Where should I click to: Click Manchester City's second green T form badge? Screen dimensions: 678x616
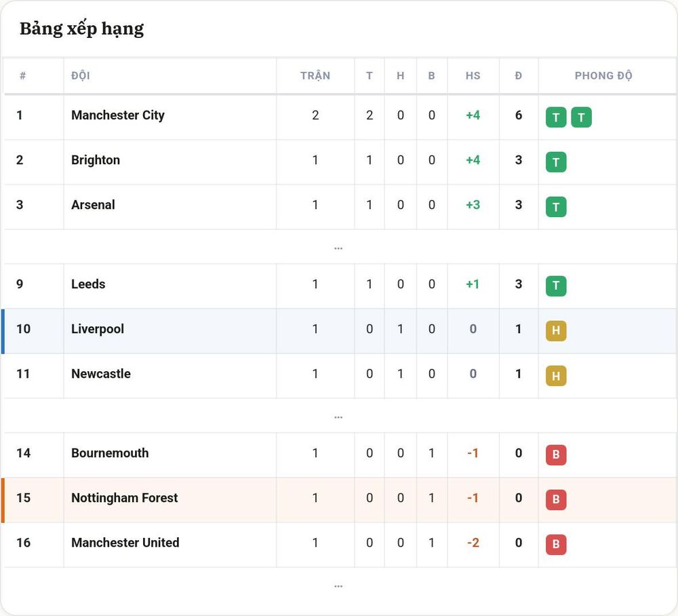[x=581, y=117]
